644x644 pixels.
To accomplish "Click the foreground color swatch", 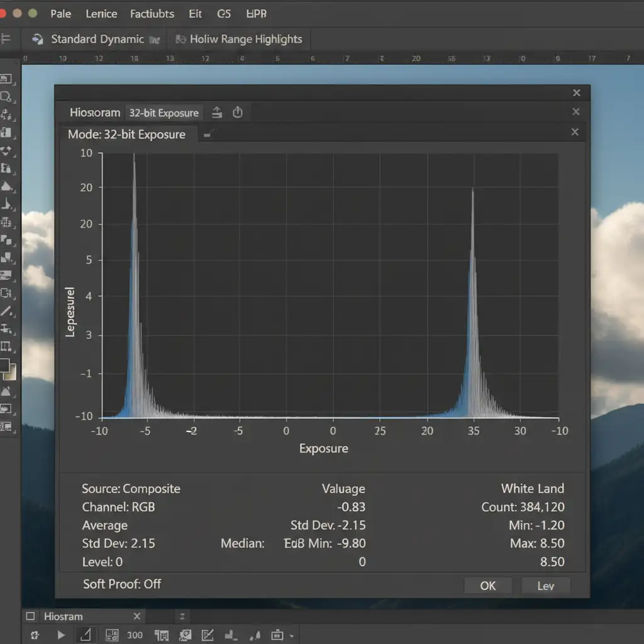I will click(4, 365).
